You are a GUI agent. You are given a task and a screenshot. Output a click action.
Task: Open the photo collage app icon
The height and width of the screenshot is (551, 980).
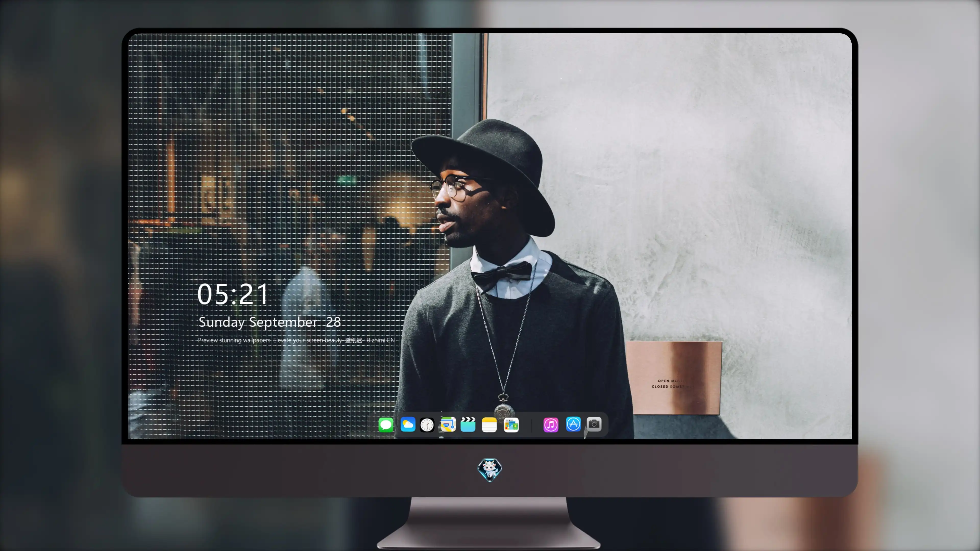(511, 425)
